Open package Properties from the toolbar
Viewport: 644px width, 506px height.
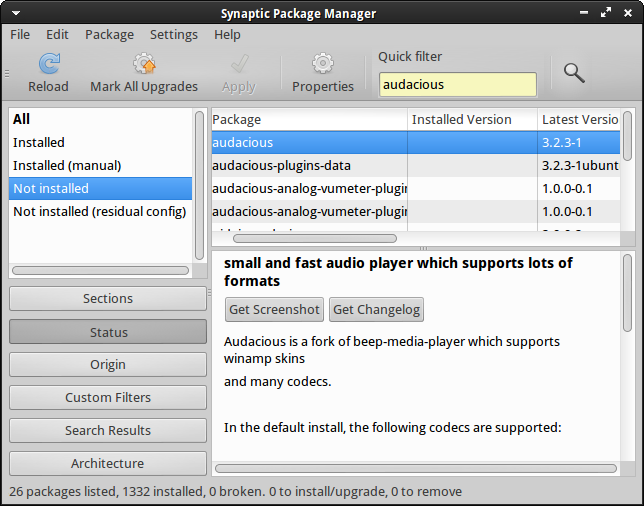(x=323, y=73)
